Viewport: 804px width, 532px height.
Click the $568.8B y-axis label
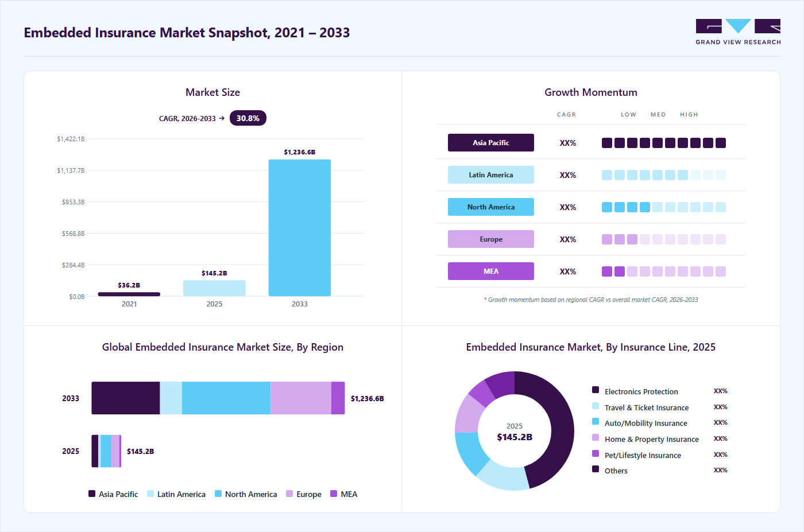tap(74, 234)
